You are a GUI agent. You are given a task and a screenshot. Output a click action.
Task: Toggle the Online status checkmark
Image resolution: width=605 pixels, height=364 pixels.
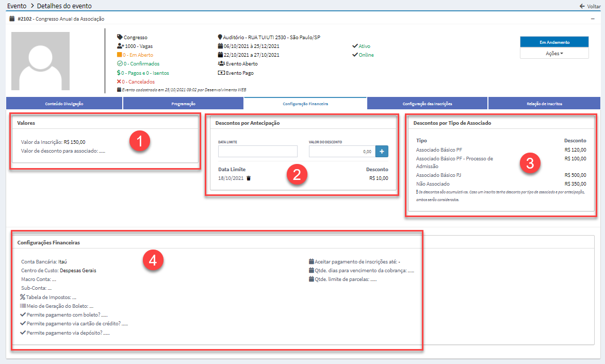point(355,55)
